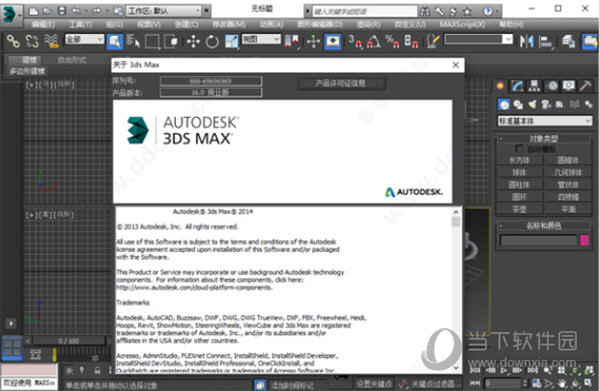Collapse the 对象类型 rollout

(x=544, y=138)
